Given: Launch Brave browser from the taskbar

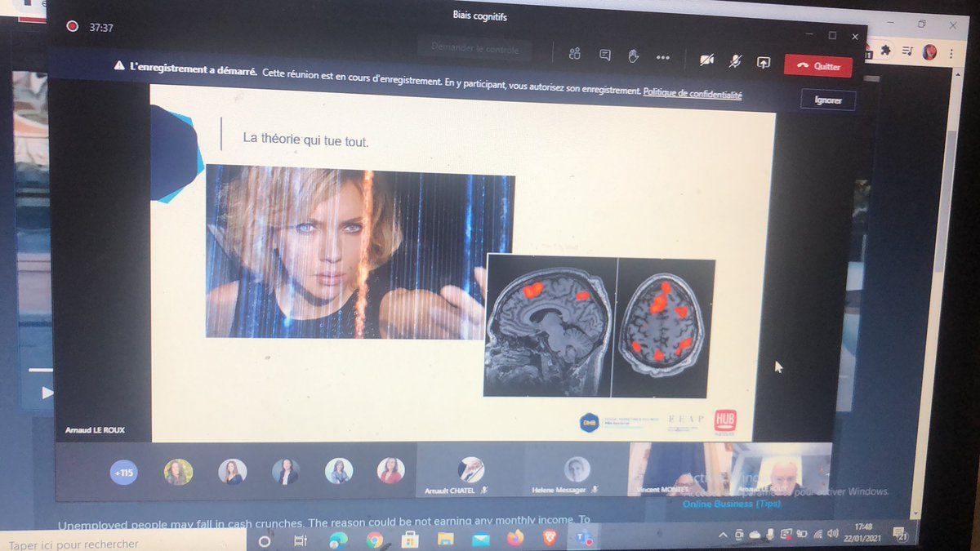Looking at the screenshot, I should click(549, 538).
